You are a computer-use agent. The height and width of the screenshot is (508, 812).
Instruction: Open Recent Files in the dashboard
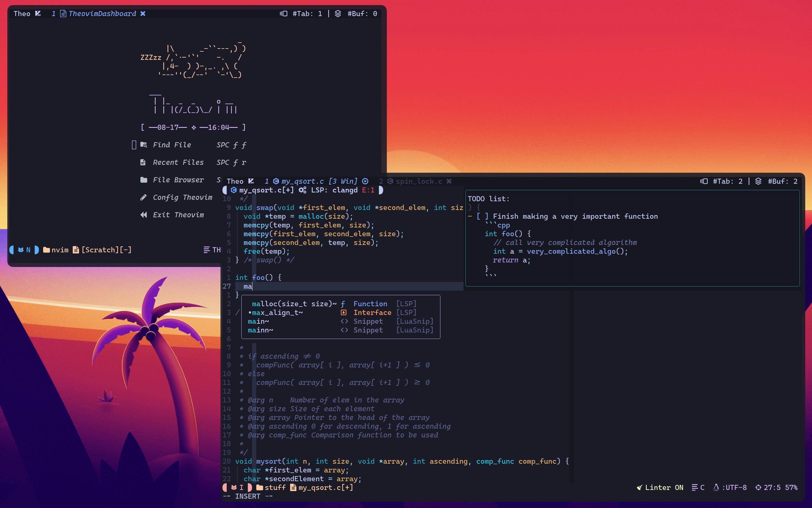(193, 162)
